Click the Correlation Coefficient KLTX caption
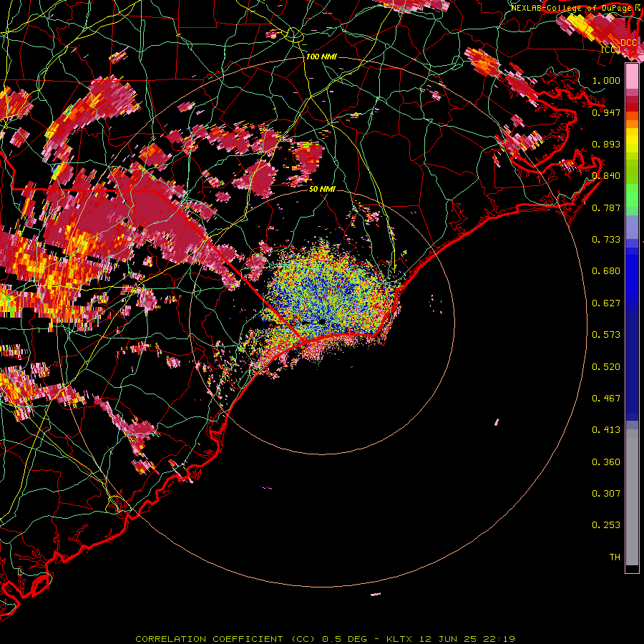 click(x=325, y=639)
